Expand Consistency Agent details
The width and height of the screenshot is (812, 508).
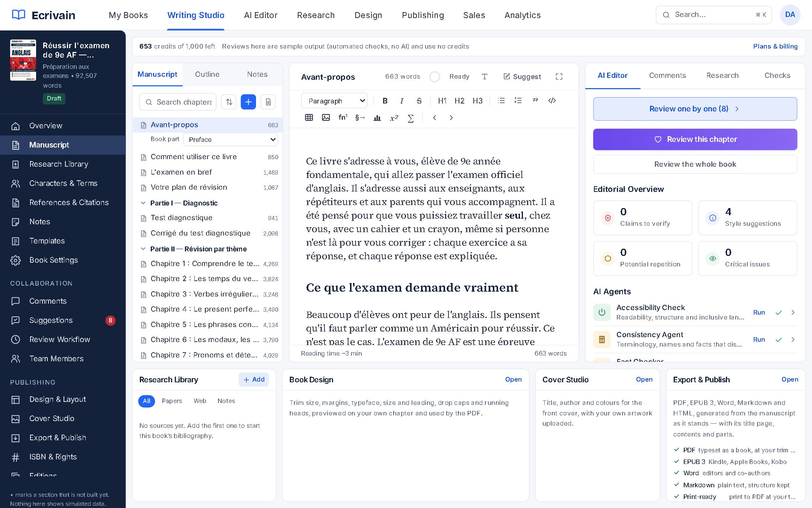click(793, 339)
